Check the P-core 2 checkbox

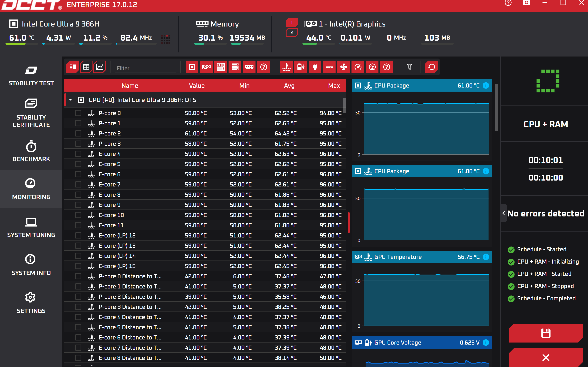(x=78, y=133)
